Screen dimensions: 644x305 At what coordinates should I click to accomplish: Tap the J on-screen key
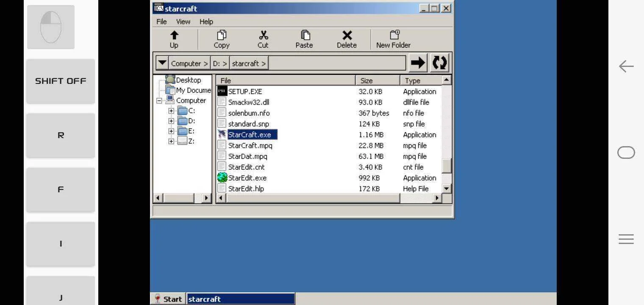(x=61, y=291)
